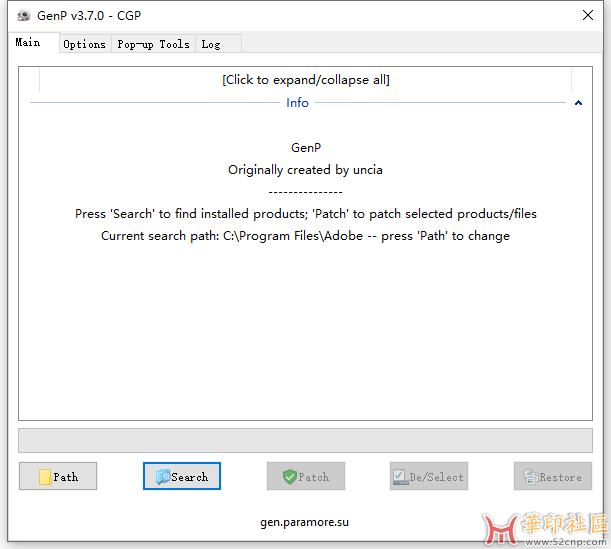Click the empty progress bar

pyautogui.click(x=306, y=441)
